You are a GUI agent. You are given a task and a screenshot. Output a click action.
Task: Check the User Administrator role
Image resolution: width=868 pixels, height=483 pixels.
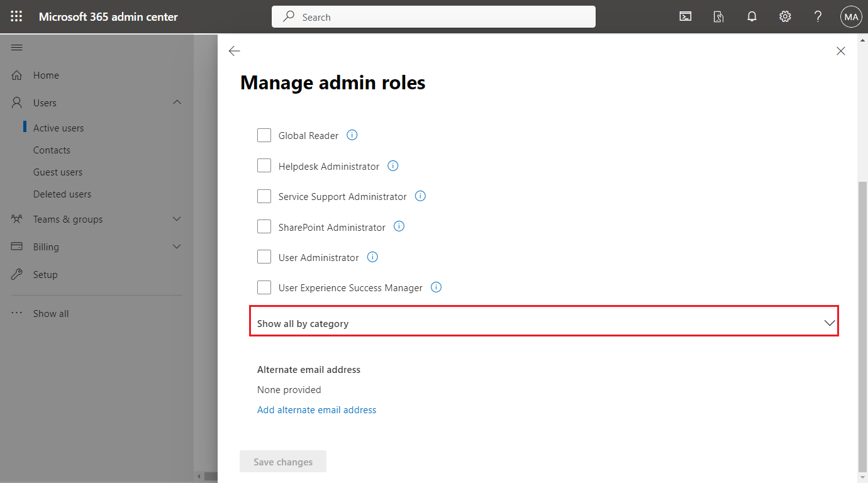(264, 257)
